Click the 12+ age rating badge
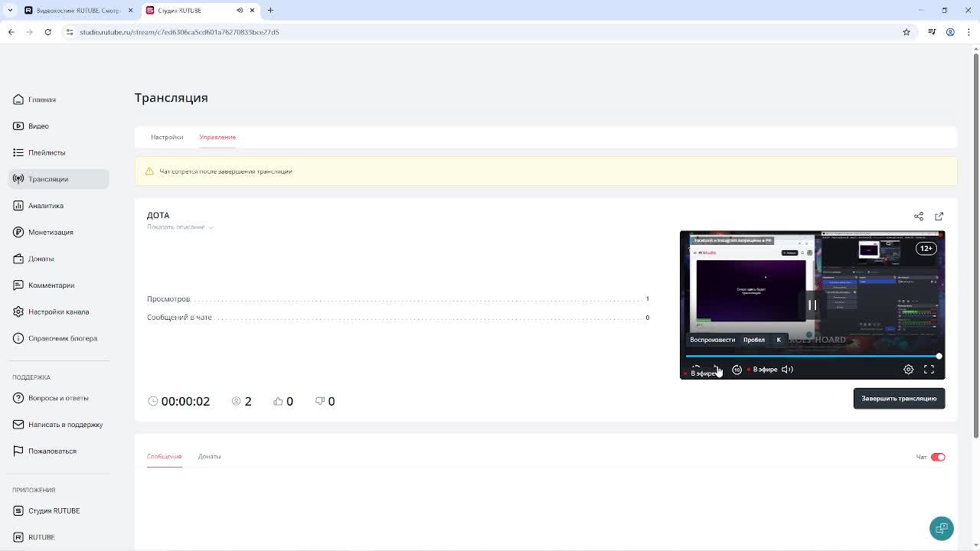 926,249
